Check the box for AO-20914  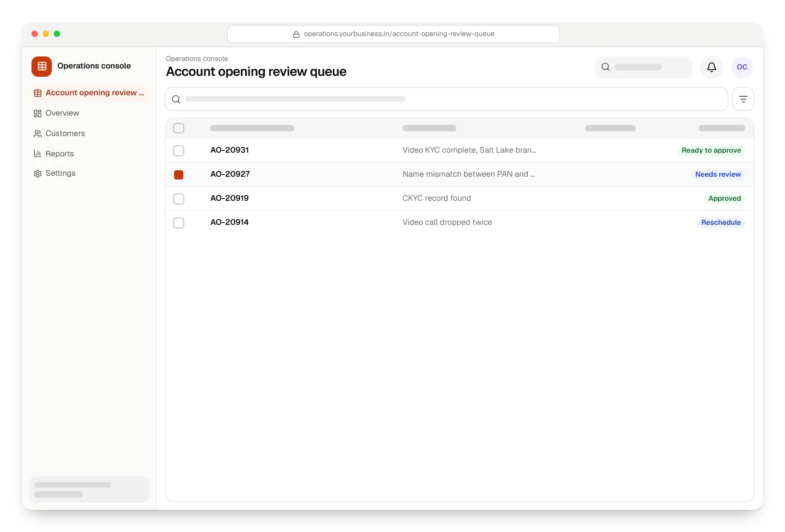coord(179,223)
